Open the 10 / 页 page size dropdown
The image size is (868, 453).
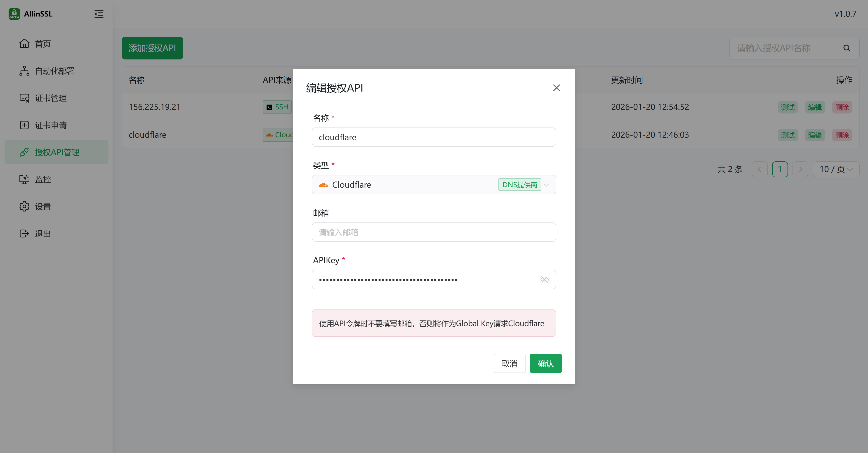click(836, 169)
